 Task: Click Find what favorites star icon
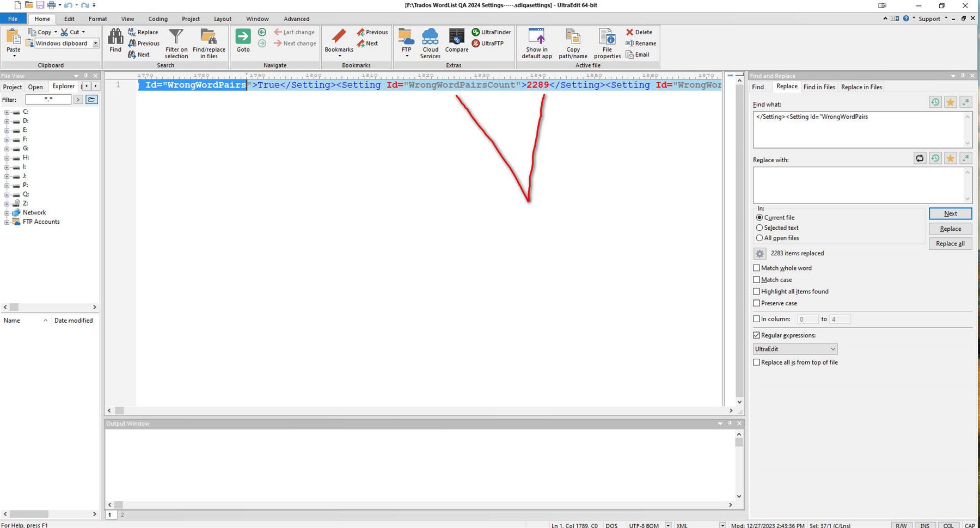[x=950, y=102]
